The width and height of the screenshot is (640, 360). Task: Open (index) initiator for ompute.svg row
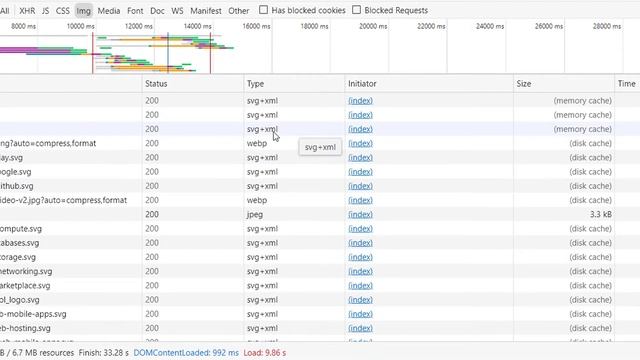(x=360, y=229)
